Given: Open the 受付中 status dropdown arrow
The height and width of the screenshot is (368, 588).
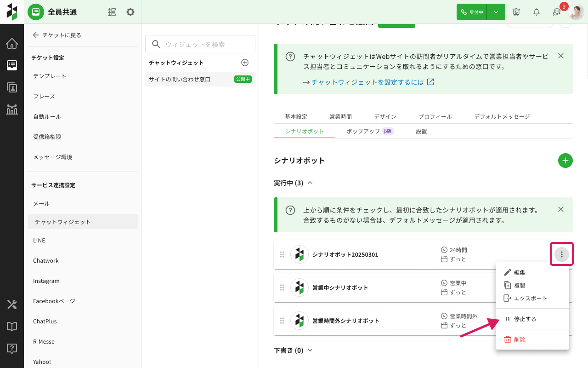Looking at the screenshot, I should (496, 12).
